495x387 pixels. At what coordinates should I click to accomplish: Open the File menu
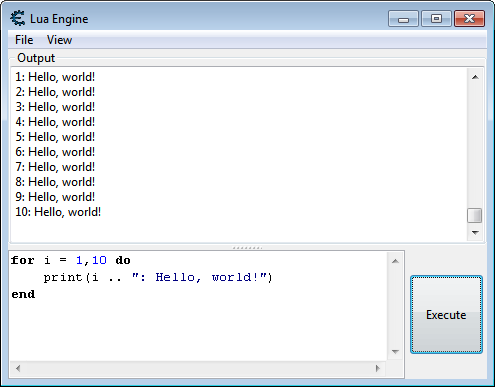pos(24,40)
